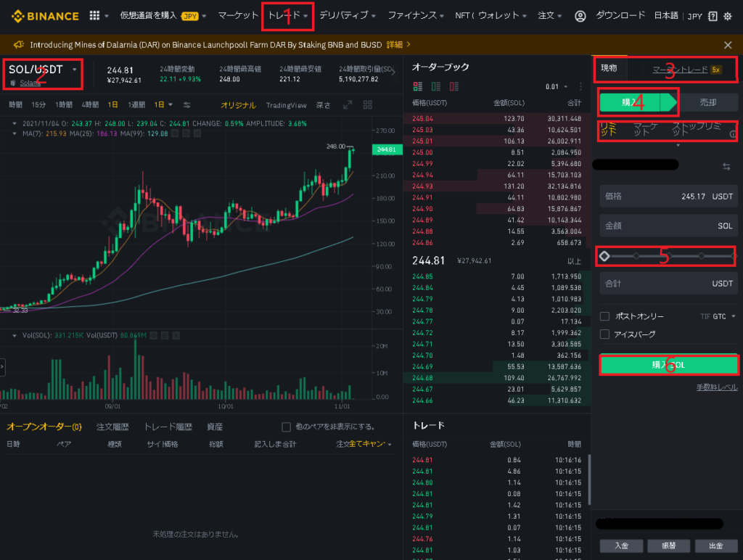This screenshot has height=560, width=743.
Task: Select the 1週間 chart interval
Action: [136, 104]
